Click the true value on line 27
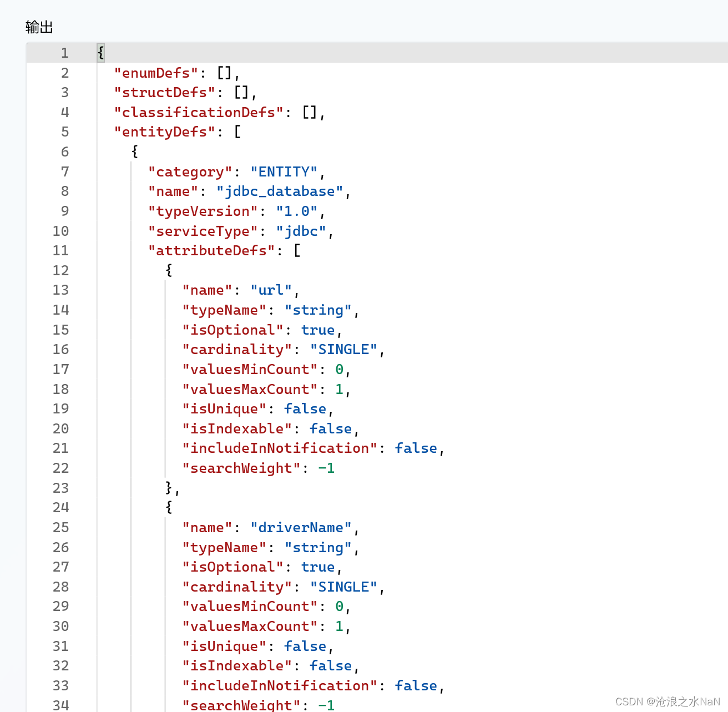 (318, 567)
